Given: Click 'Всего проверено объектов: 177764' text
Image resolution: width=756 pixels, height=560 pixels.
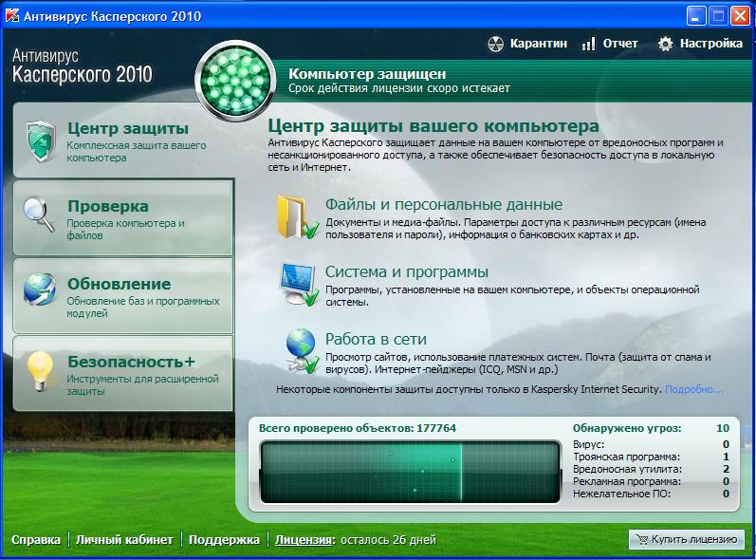Looking at the screenshot, I should (358, 428).
